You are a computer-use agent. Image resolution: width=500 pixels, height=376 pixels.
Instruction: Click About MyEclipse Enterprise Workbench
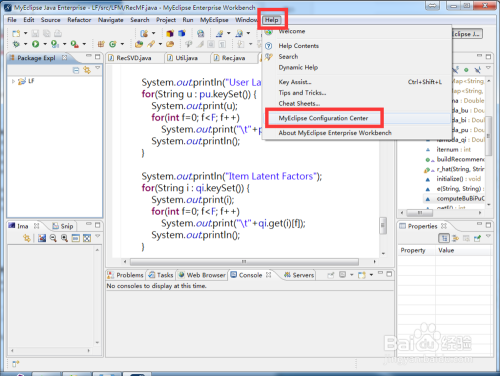pos(335,133)
